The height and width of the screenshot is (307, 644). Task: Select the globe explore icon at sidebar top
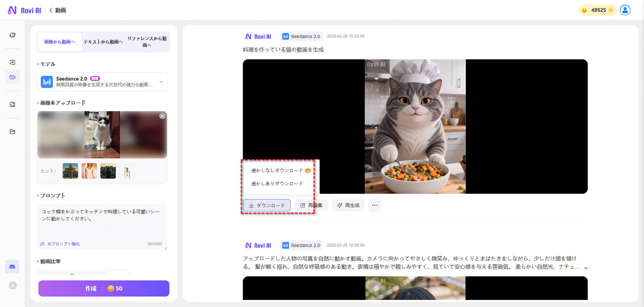(12, 35)
